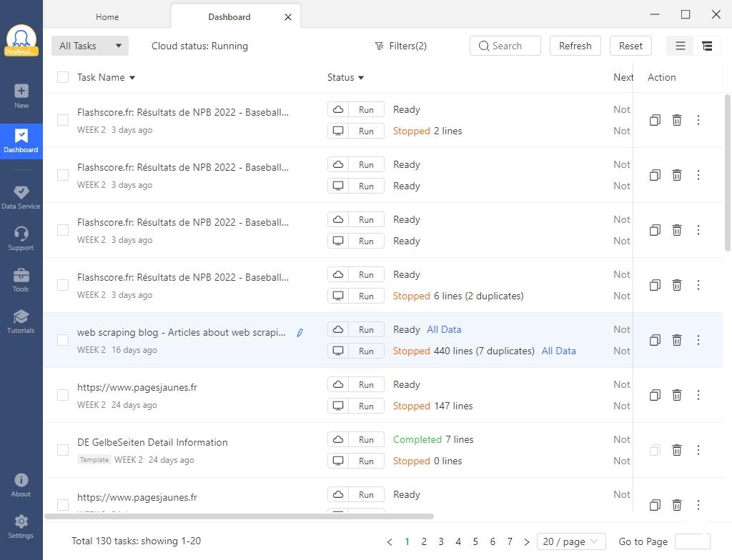Check the DE GelbeSeiten task checkbox
The image size is (732, 560).
pos(63,450)
